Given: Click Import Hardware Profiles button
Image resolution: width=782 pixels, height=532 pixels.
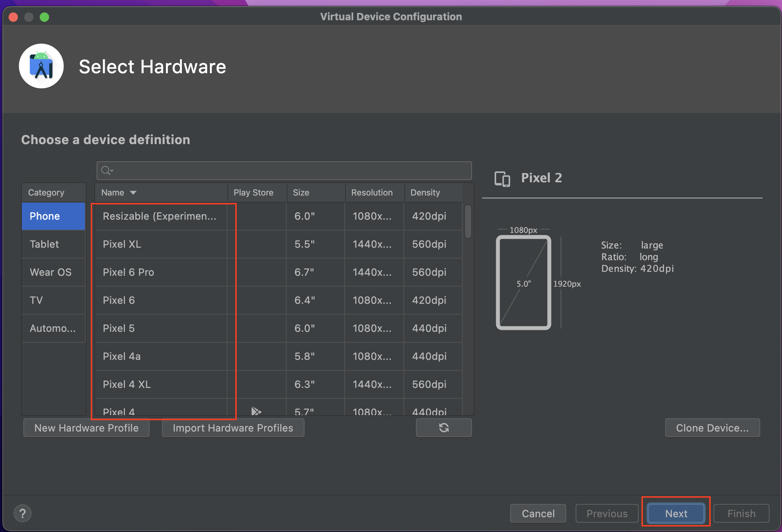Looking at the screenshot, I should (233, 428).
